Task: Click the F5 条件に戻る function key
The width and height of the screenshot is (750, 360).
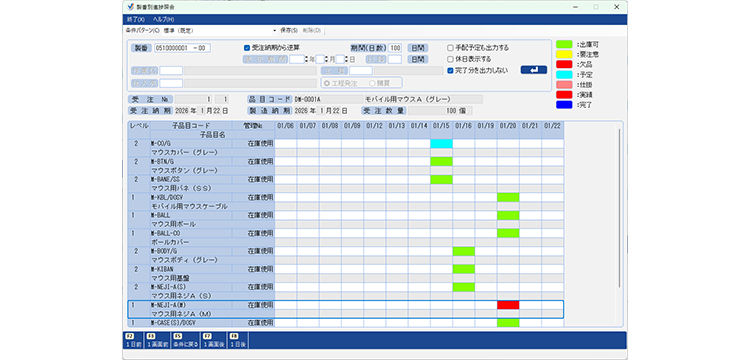Action: (x=186, y=340)
